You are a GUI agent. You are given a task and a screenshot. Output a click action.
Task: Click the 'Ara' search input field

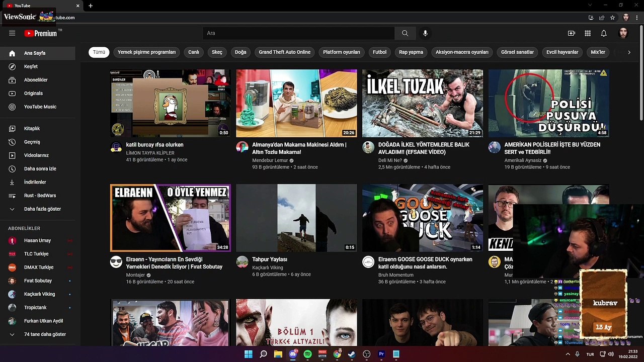(299, 33)
